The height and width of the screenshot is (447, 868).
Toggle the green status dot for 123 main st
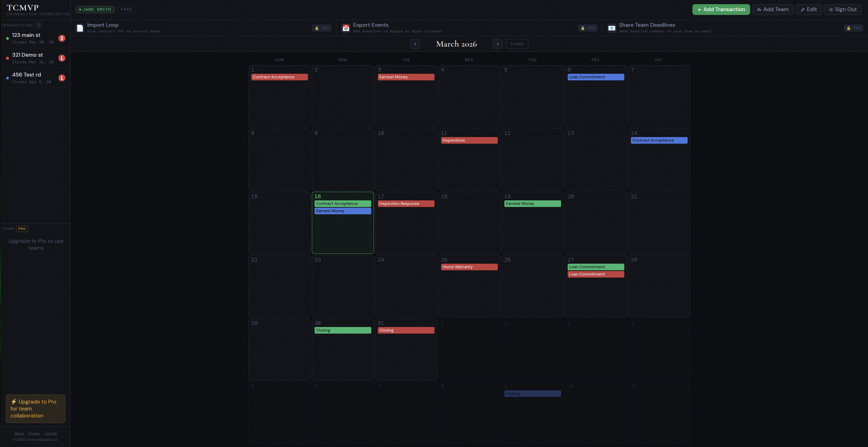[x=7, y=38]
